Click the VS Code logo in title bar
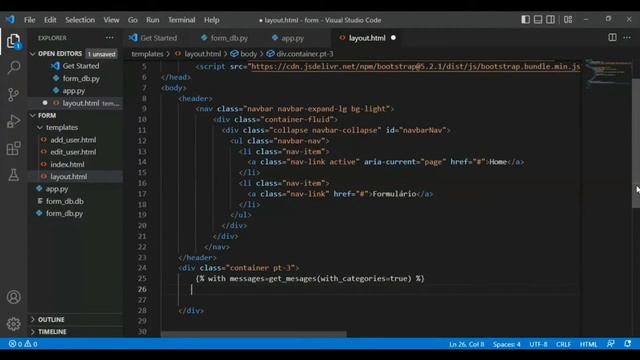 click(x=10, y=19)
